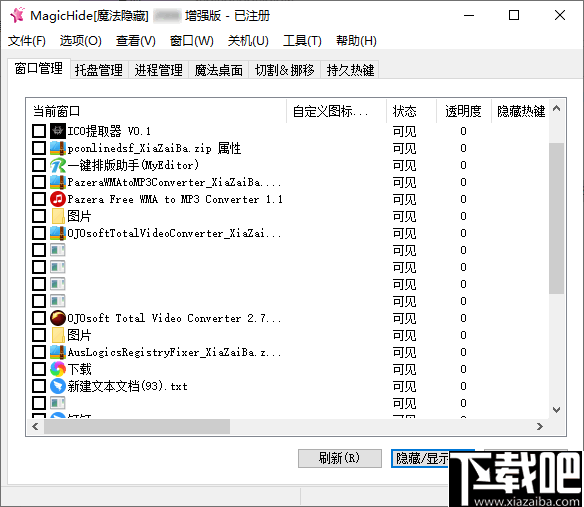Click the 自定义图标... column header

coord(337,111)
